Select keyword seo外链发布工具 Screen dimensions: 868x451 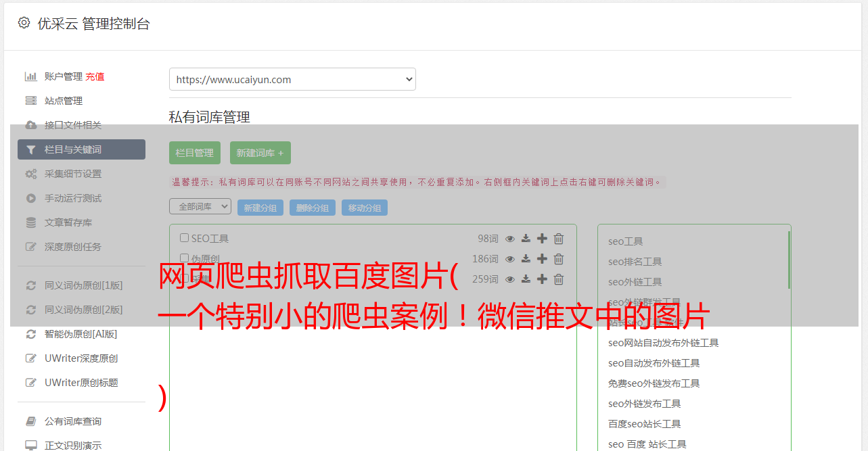[x=644, y=404]
